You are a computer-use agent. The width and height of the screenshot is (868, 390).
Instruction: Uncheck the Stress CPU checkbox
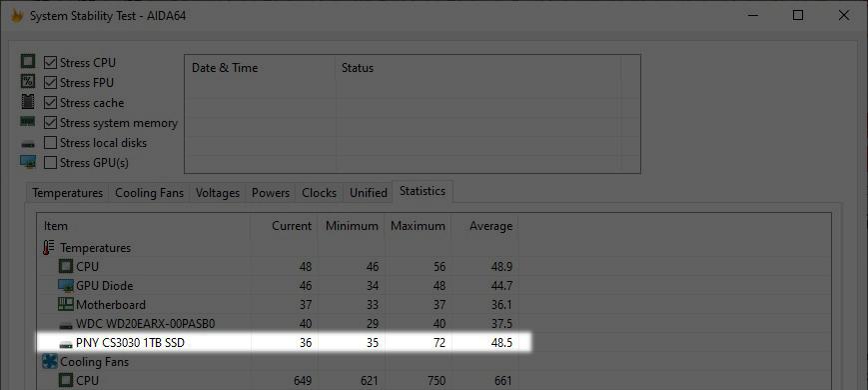[50, 63]
